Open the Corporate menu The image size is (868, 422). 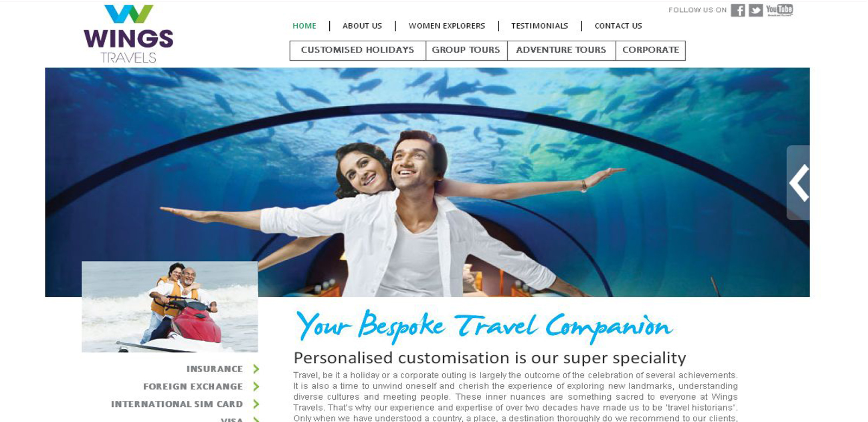(x=650, y=50)
